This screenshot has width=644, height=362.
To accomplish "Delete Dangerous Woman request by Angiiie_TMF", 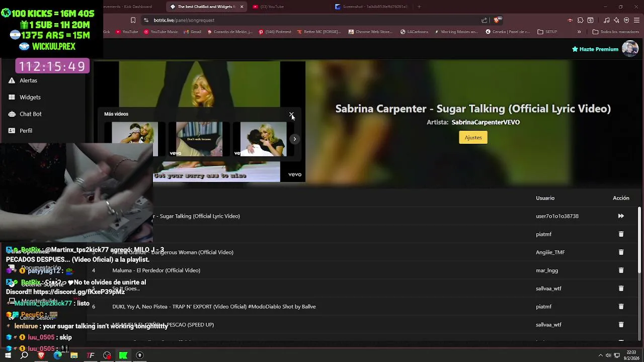I will pos(621,252).
